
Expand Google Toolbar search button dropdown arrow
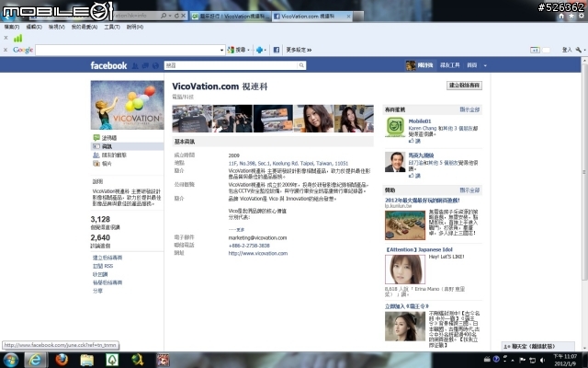[x=248, y=50]
